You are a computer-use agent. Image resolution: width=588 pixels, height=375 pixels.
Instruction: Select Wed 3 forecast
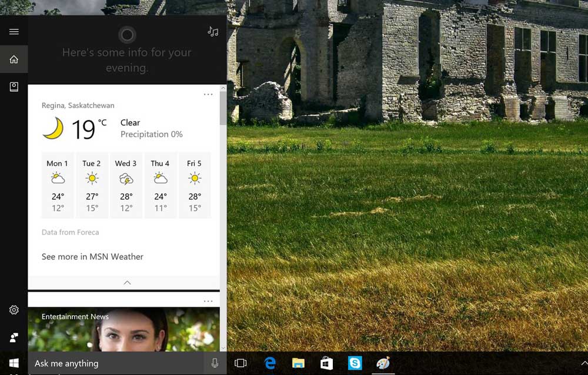pyautogui.click(x=126, y=185)
